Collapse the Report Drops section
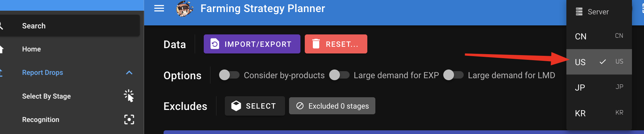Screen dimensions: 644x134 click(x=129, y=73)
